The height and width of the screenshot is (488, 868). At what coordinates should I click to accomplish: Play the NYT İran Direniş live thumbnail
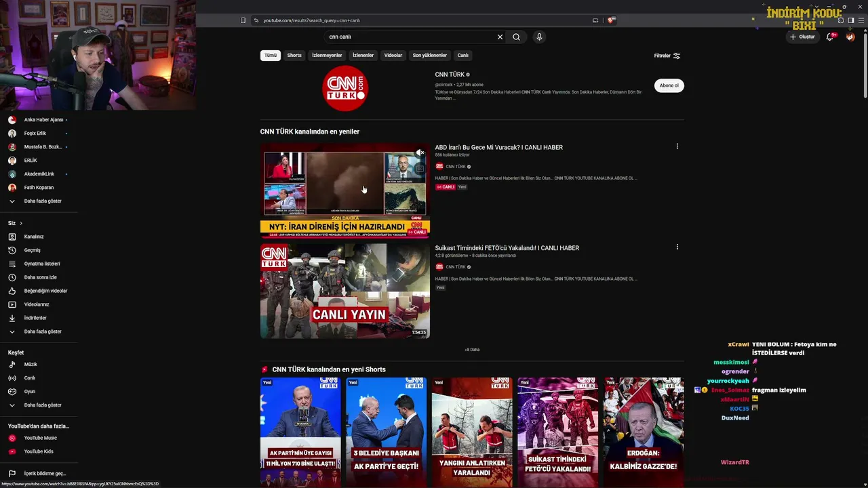tap(344, 190)
